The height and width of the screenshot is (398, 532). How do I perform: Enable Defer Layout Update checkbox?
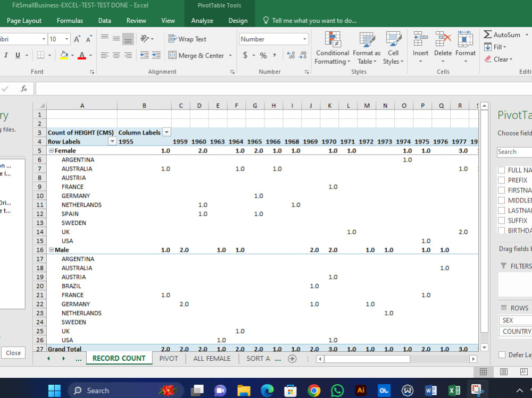click(502, 354)
